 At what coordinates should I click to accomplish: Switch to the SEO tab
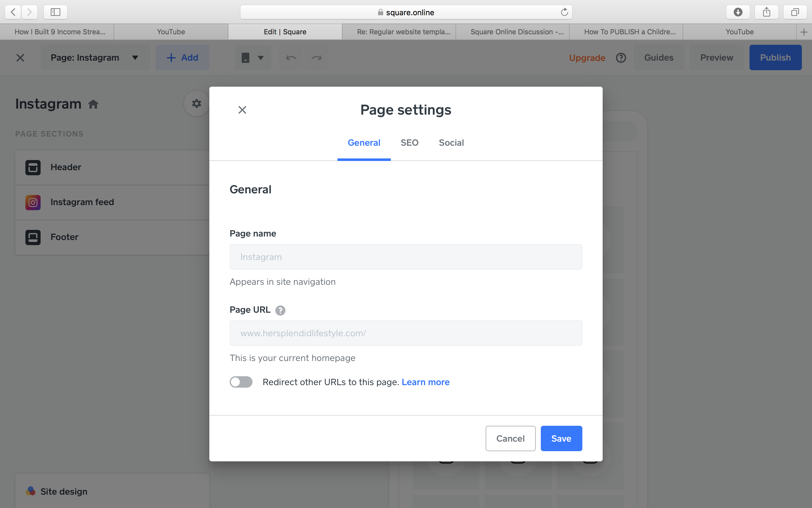coord(409,143)
